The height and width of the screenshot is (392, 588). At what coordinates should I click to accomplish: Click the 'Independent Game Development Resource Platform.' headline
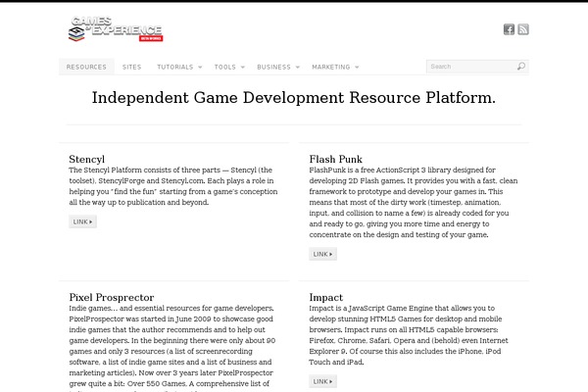pos(294,98)
